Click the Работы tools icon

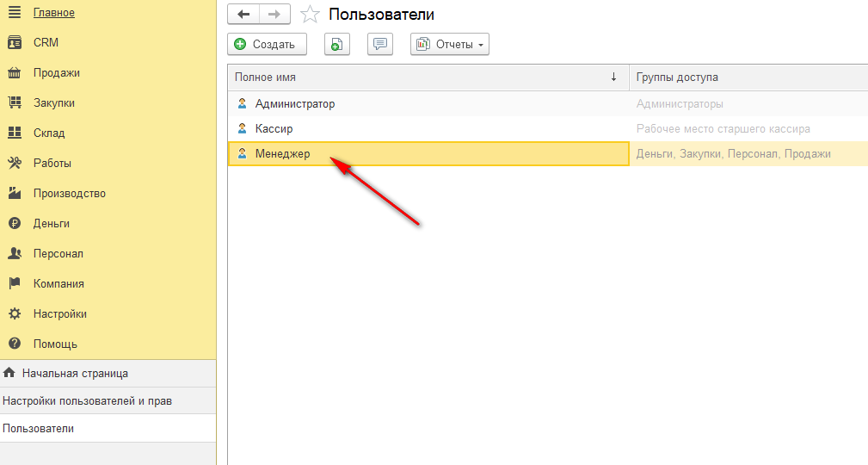[15, 163]
